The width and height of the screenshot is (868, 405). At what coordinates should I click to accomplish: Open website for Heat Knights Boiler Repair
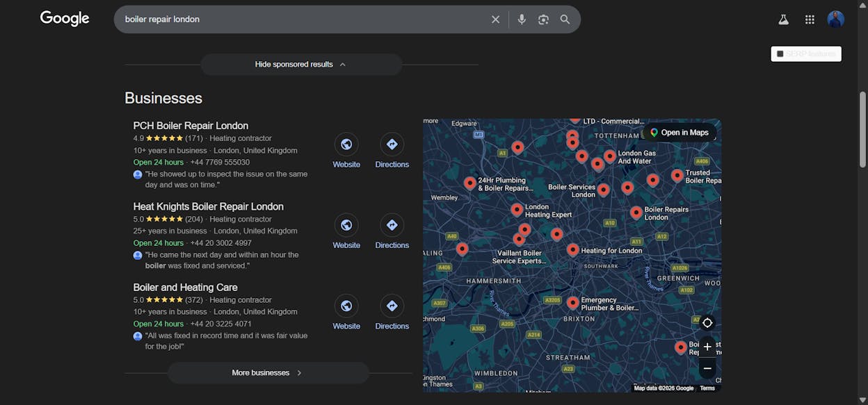pos(346,232)
